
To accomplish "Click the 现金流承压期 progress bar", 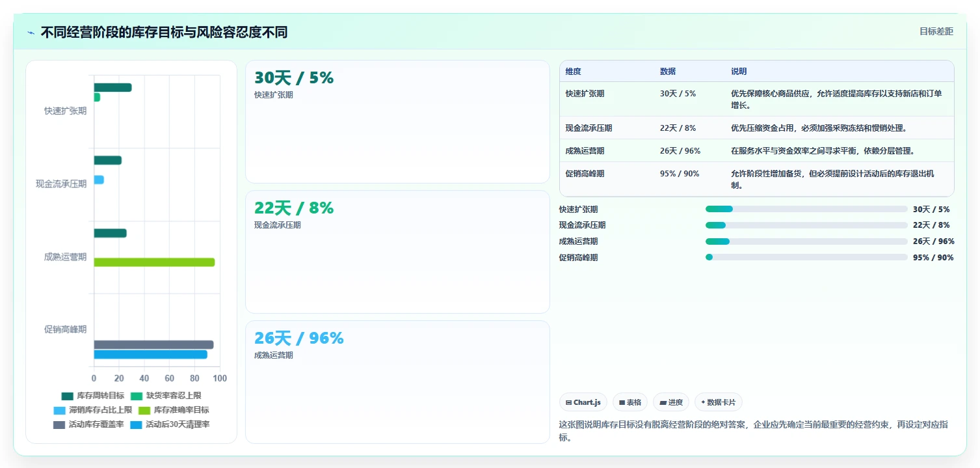I will tap(806, 225).
